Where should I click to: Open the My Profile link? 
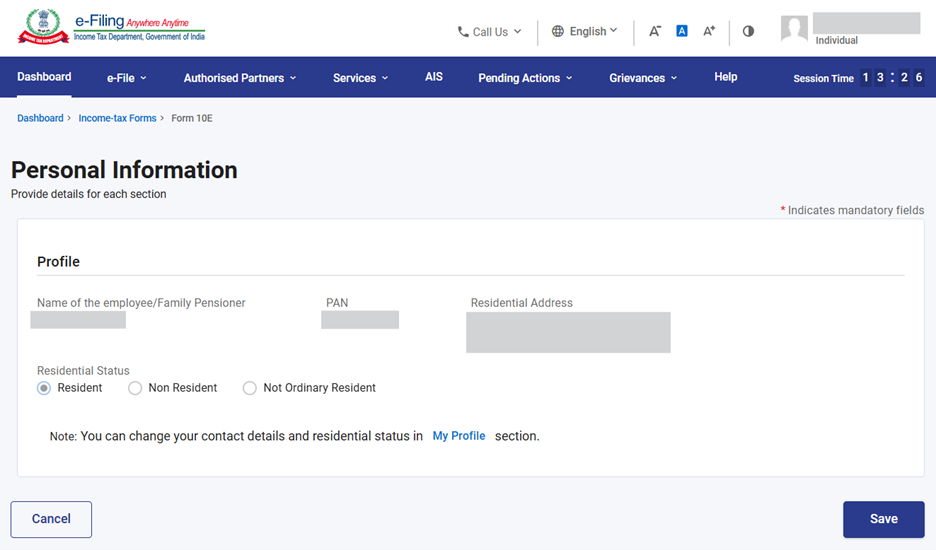click(459, 436)
